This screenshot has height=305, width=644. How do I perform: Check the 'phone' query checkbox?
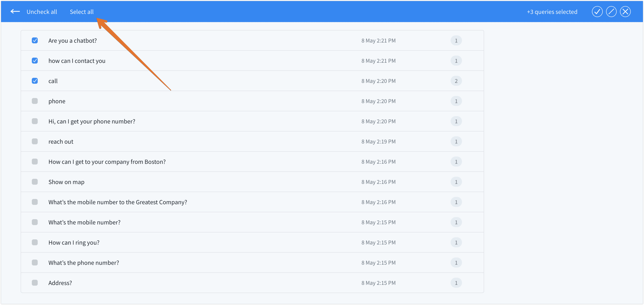(35, 101)
